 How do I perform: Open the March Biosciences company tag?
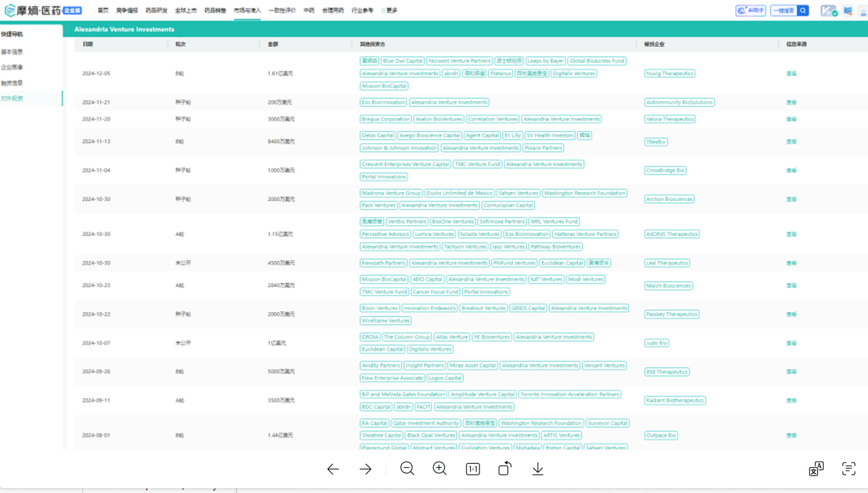(669, 285)
